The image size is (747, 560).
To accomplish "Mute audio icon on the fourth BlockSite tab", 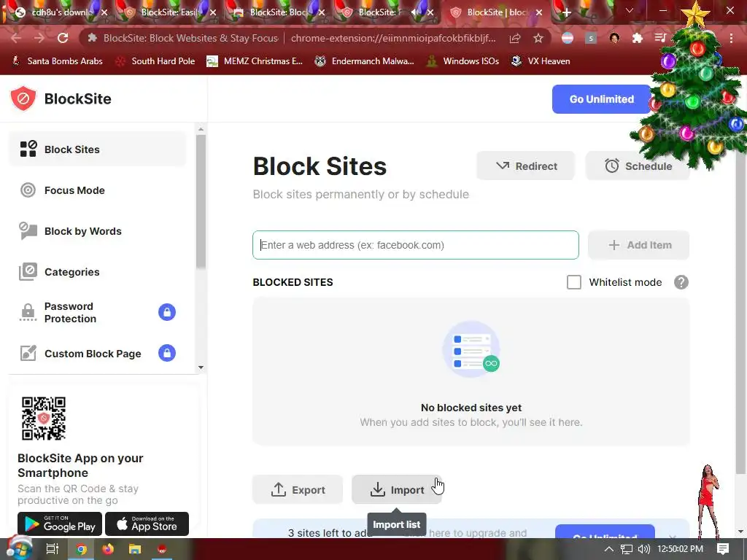I will (416, 12).
